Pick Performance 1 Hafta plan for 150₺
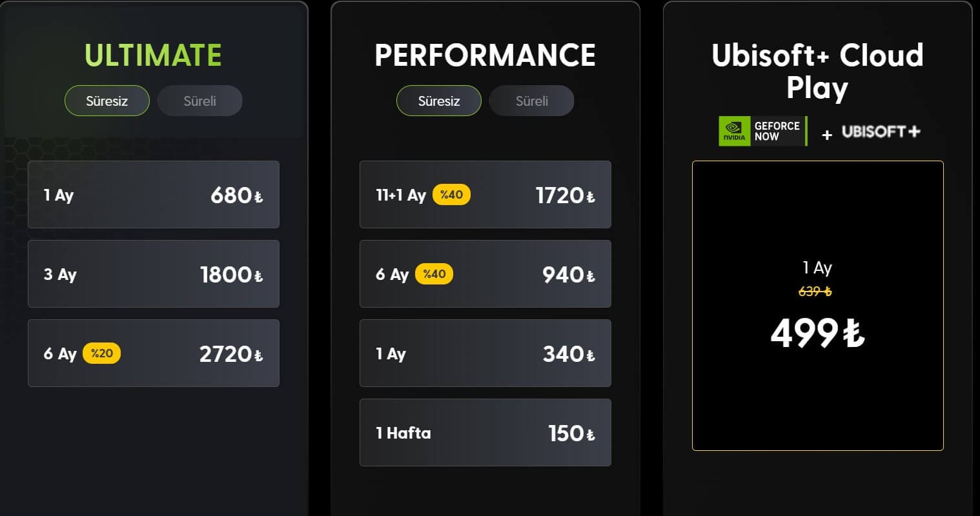980x516 pixels. [x=485, y=433]
